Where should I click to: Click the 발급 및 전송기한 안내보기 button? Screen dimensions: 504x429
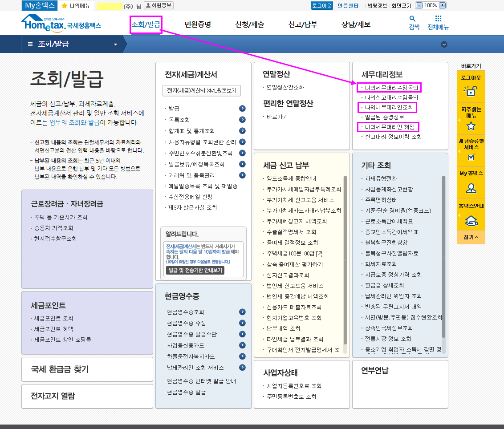195,270
